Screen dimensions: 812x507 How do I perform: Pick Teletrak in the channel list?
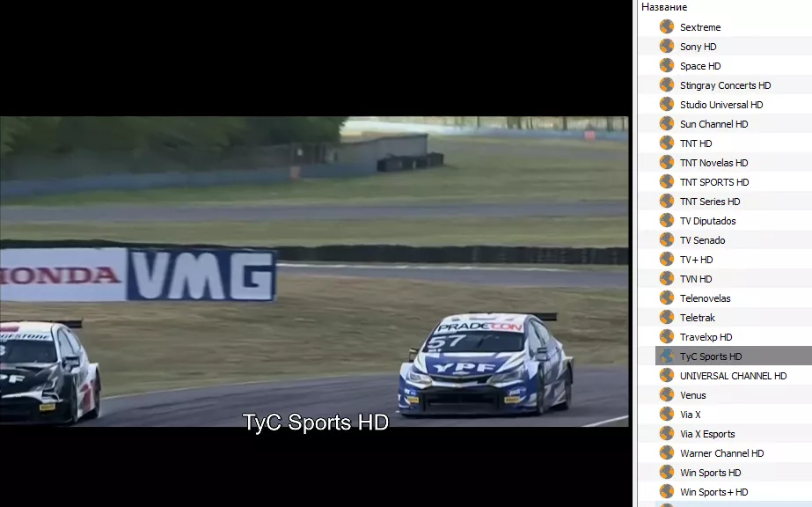[698, 318]
